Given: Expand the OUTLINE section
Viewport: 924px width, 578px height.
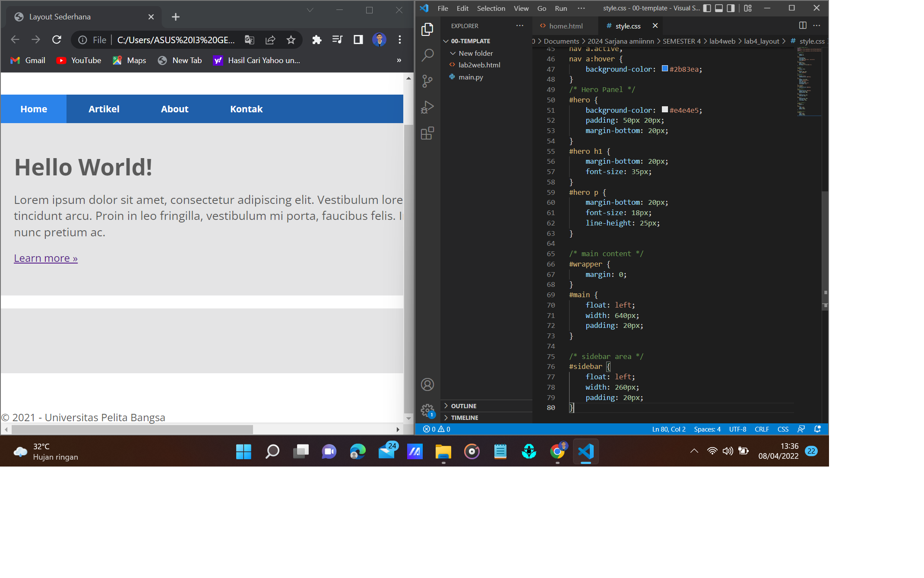Looking at the screenshot, I should (x=464, y=406).
